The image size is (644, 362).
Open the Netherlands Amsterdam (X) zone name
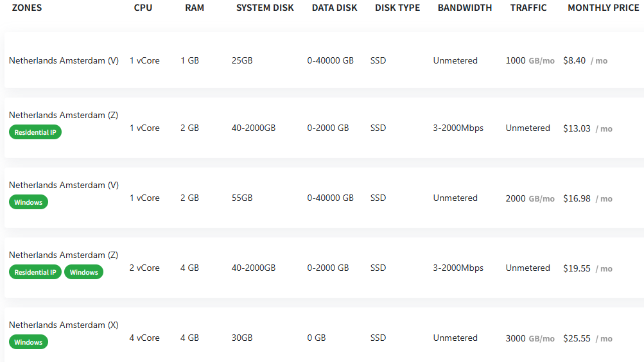pyautogui.click(x=64, y=325)
